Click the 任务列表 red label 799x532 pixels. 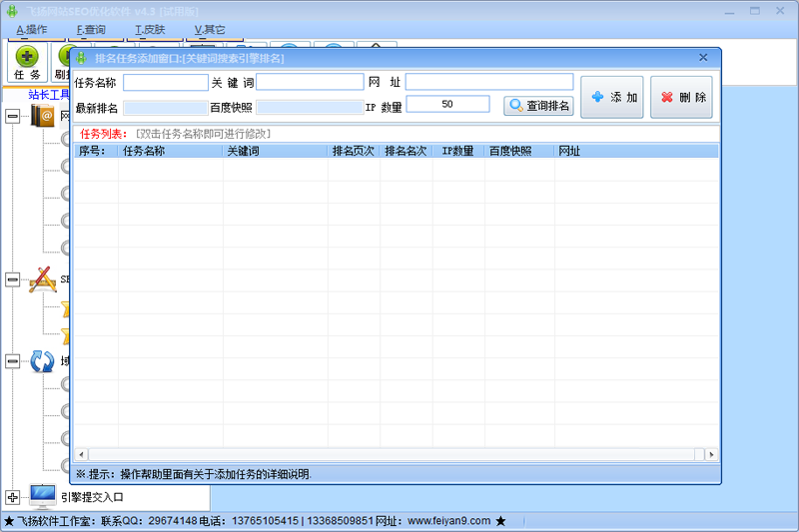coord(104,134)
